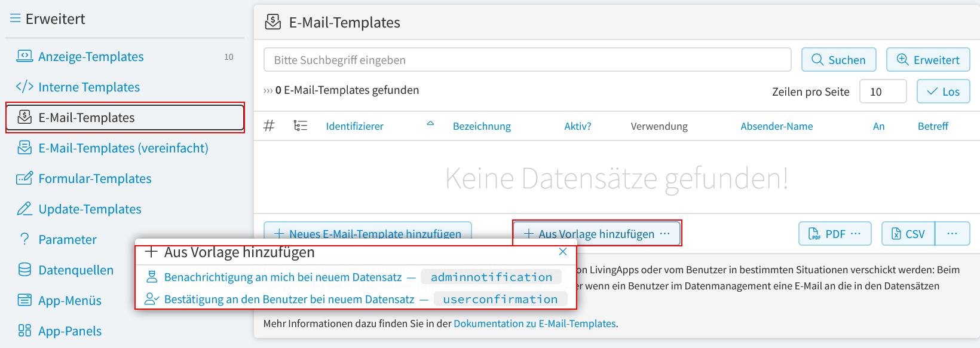
Task: Sort by Bezeichnung column
Action: (x=482, y=126)
